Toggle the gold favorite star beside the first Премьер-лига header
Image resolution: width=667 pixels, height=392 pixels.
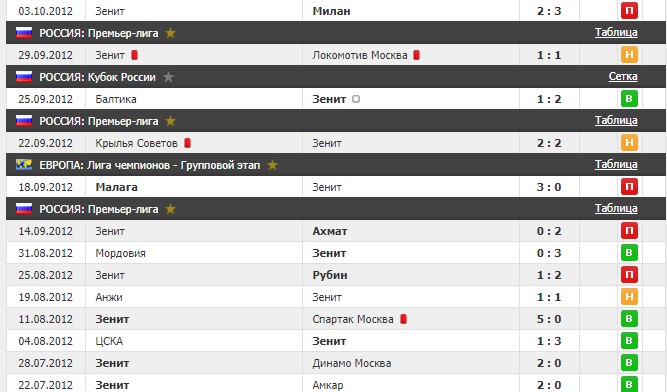[x=171, y=33]
